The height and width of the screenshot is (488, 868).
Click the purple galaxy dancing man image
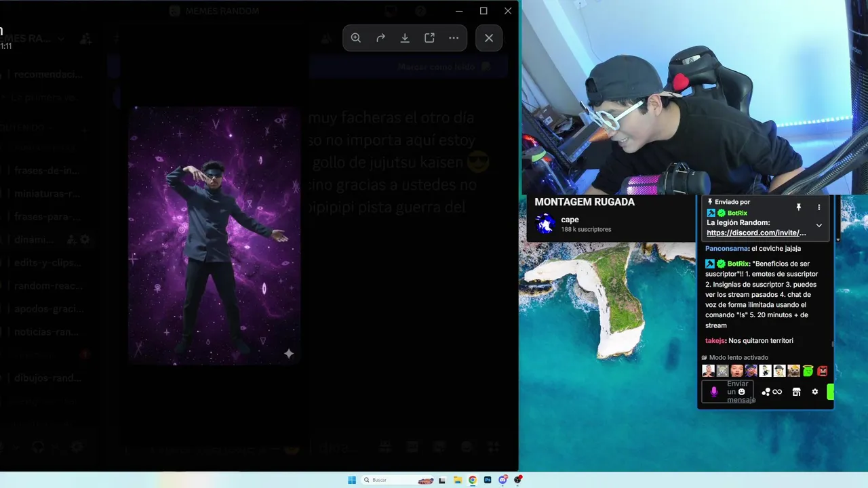[x=214, y=235]
